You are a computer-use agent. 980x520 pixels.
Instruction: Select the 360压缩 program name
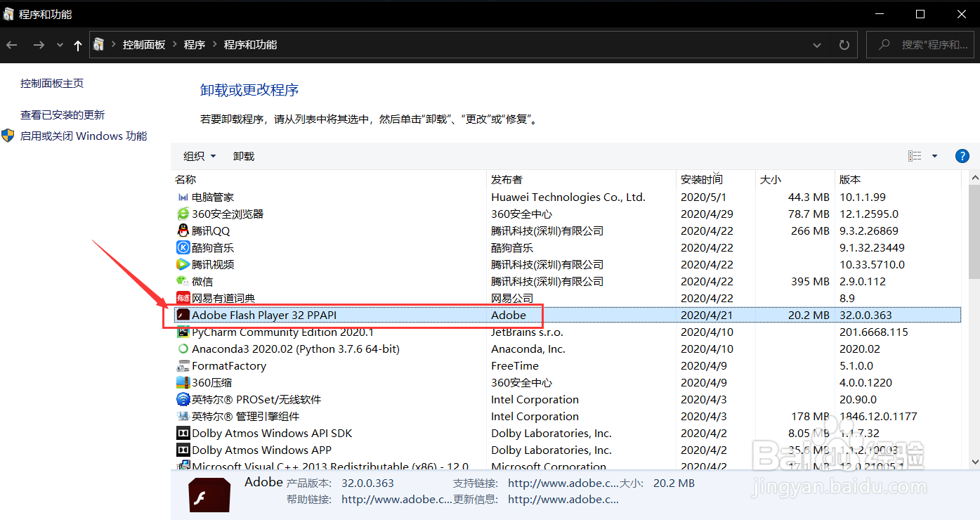211,383
